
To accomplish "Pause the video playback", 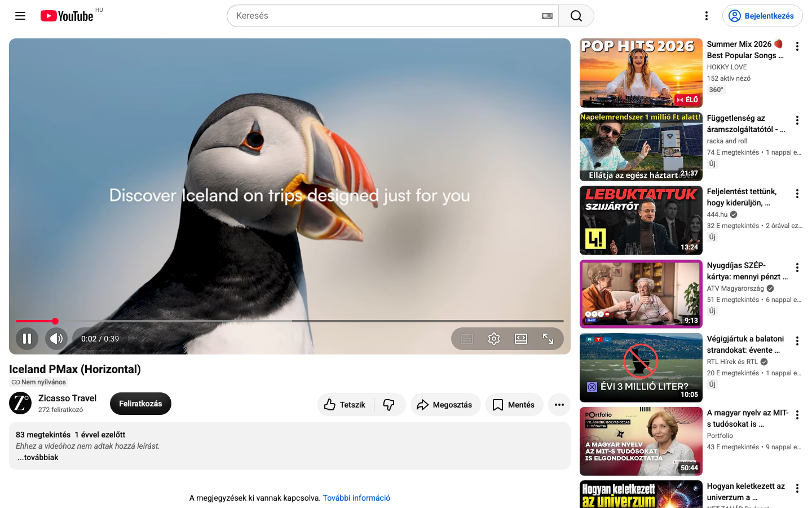I will pyautogui.click(x=27, y=339).
